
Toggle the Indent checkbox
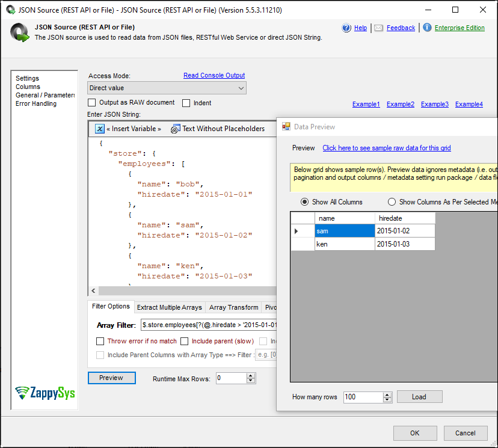tap(186, 103)
